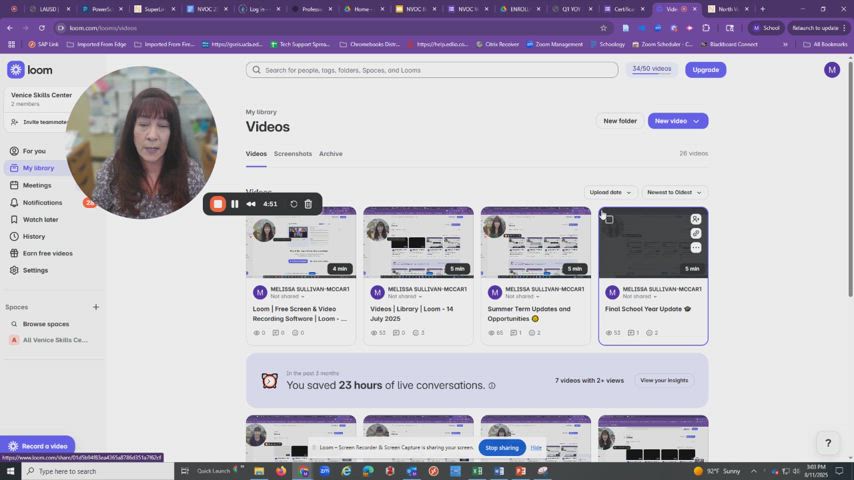Click the Hide link on sharing bar
Image resolution: width=854 pixels, height=480 pixels.
[x=536, y=447]
